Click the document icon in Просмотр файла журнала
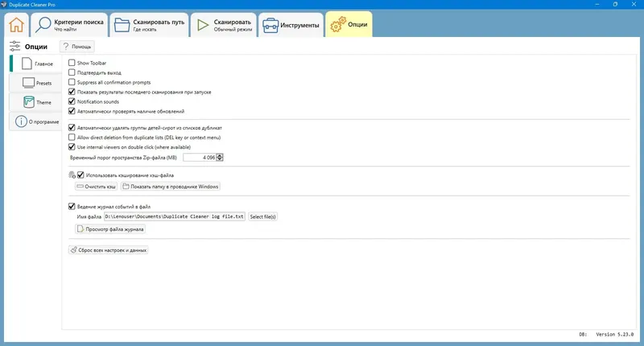The width and height of the screenshot is (644, 346). (80, 229)
